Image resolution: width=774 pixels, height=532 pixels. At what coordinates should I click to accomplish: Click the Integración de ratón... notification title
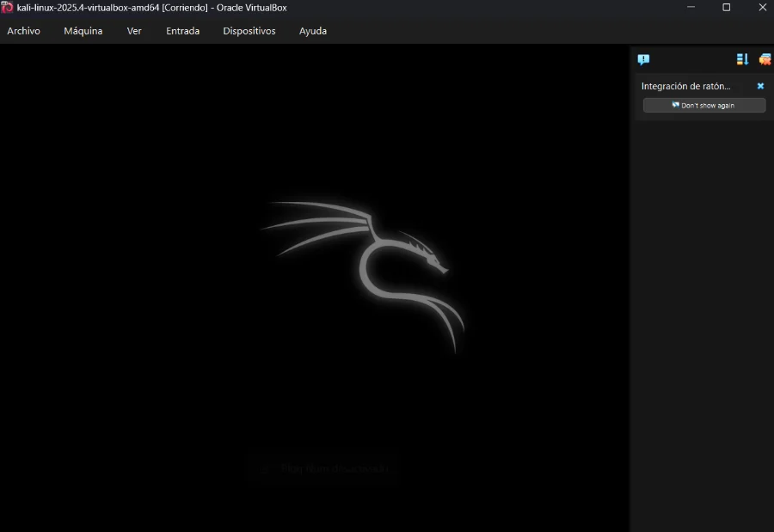coord(685,86)
